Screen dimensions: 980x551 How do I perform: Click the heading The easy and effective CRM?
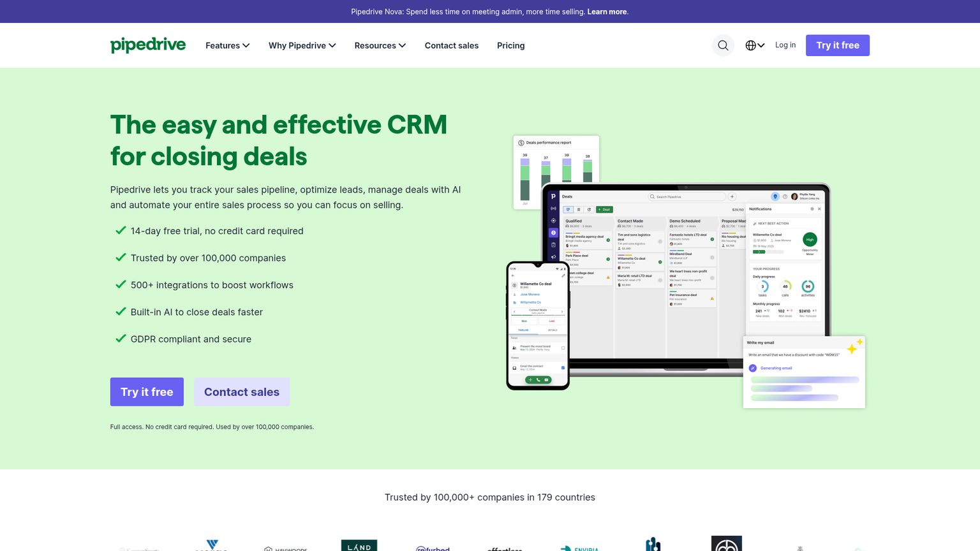point(279,140)
